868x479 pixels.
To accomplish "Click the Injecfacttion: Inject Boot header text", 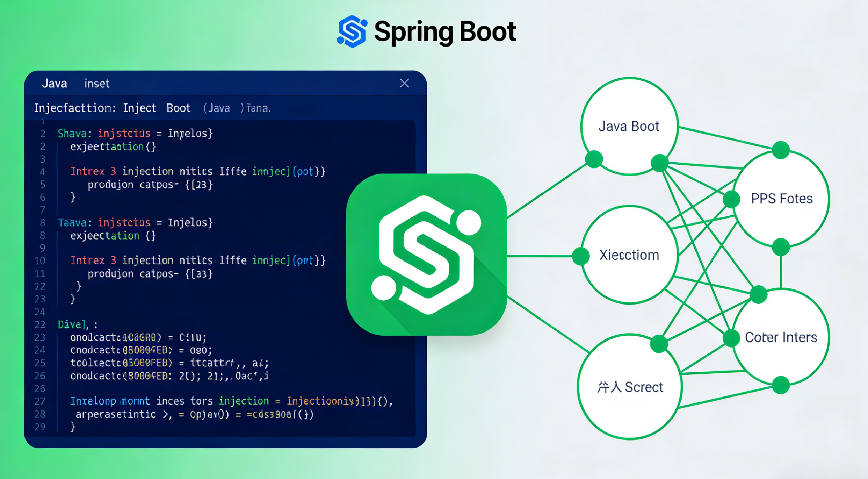I will pos(112,108).
